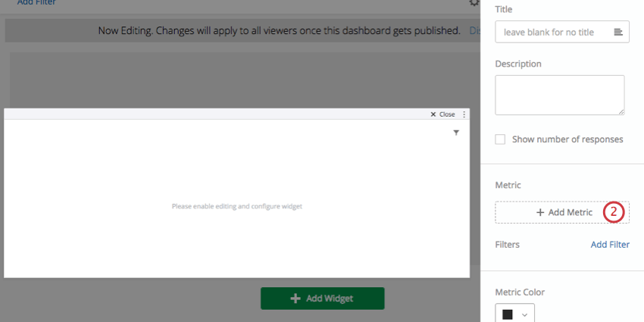Click into the Description text area
Screen dimensions: 644x322
pos(560,95)
